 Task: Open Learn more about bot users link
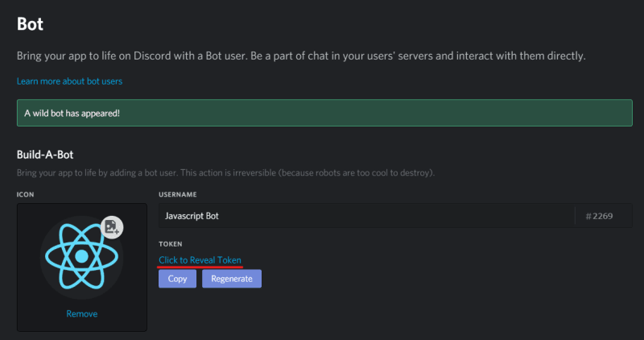coord(69,81)
